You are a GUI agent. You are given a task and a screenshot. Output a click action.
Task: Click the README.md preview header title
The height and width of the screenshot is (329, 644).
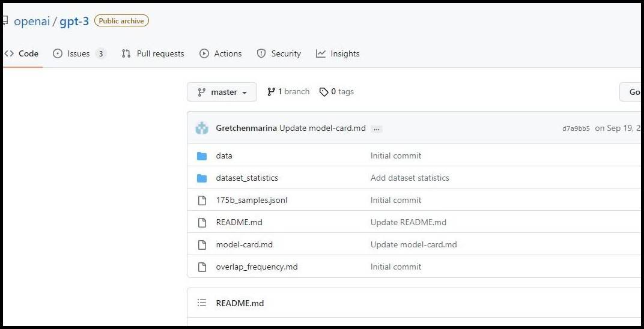240,303
